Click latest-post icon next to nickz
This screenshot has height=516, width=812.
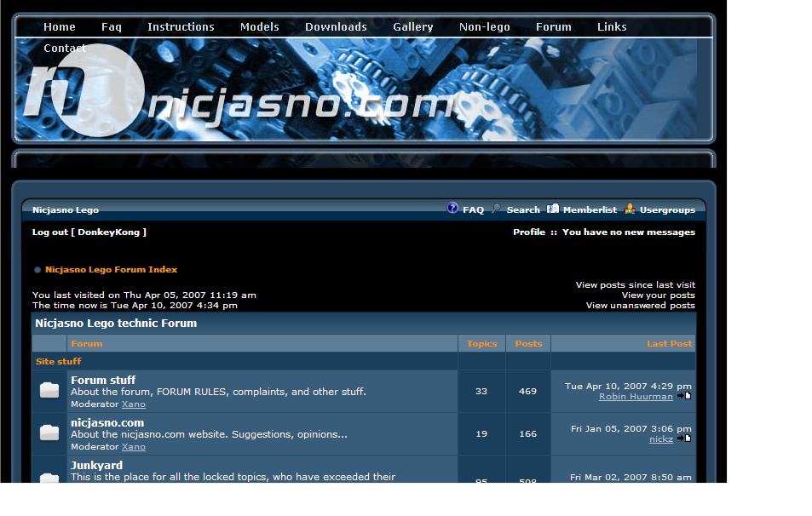click(x=684, y=439)
